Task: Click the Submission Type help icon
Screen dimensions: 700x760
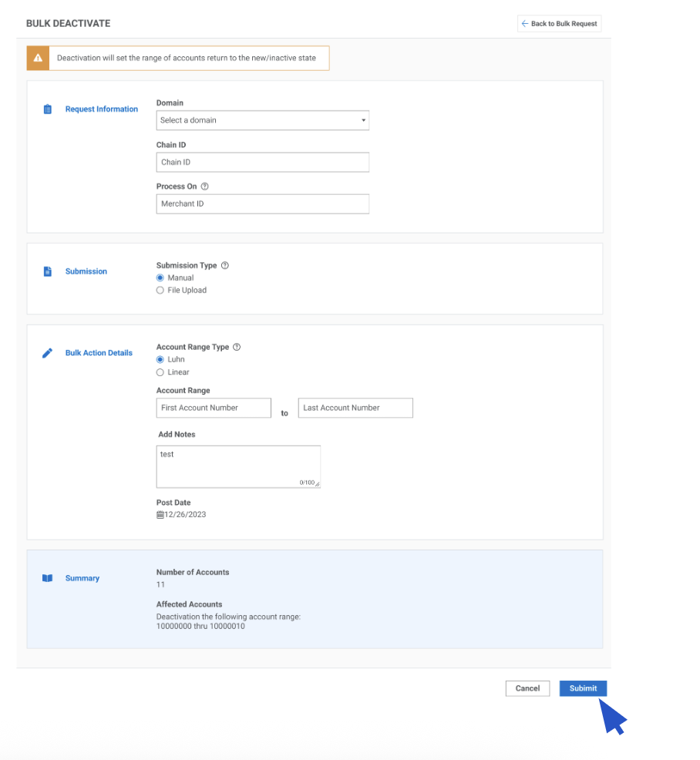Action: pyautogui.click(x=225, y=265)
